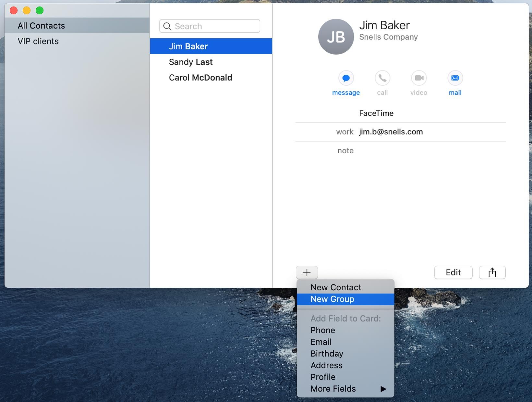Expand the More Fields submenu arrow
Screen dimensions: 532x402
(383, 389)
